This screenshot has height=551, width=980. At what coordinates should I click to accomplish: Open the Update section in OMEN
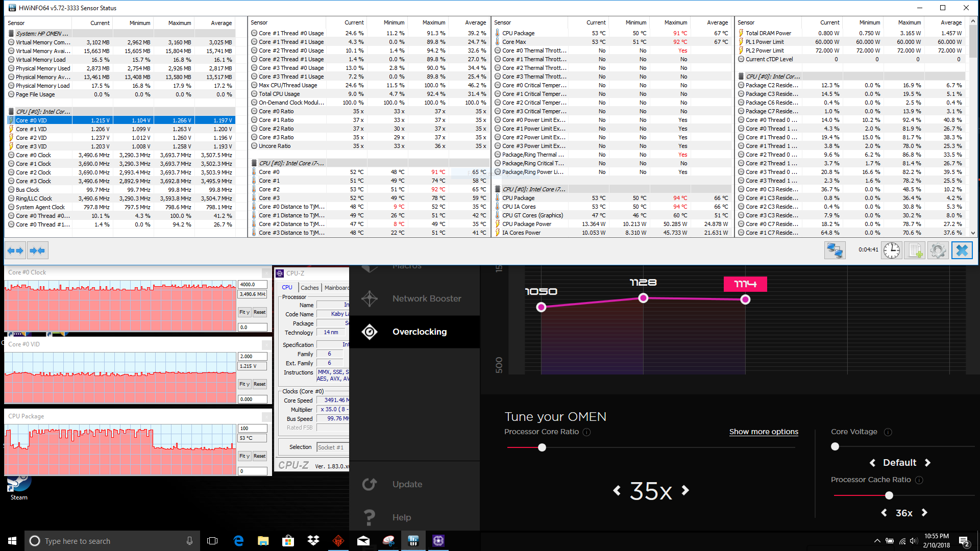pyautogui.click(x=407, y=484)
